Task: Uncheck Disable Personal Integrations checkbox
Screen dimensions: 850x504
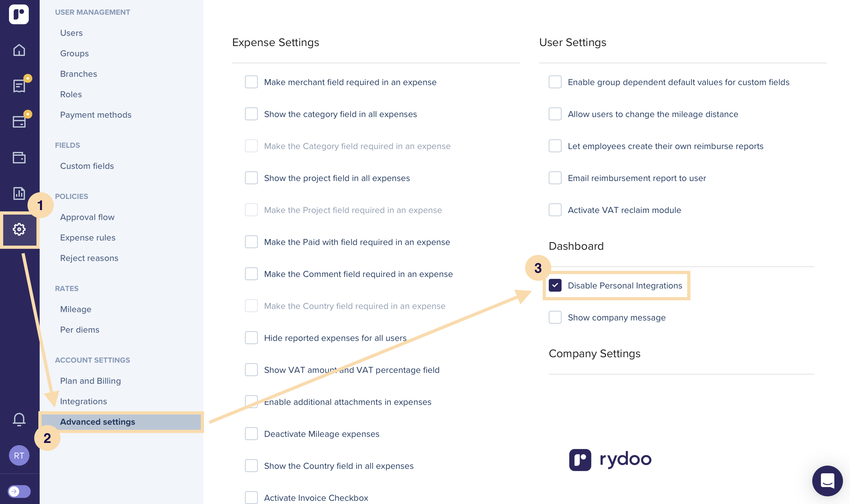Action: click(x=555, y=286)
